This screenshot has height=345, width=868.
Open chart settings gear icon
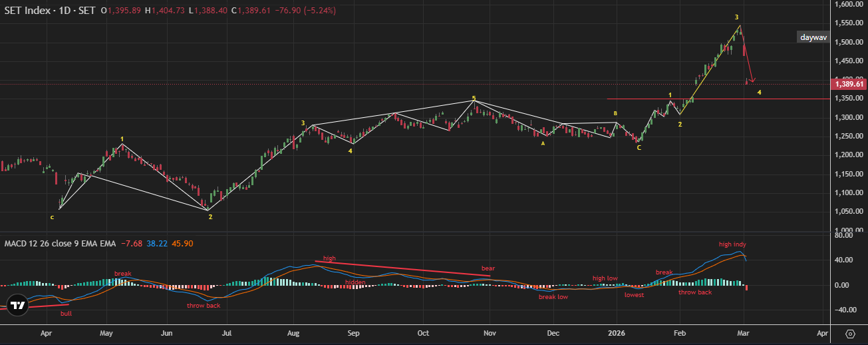pyautogui.click(x=850, y=334)
